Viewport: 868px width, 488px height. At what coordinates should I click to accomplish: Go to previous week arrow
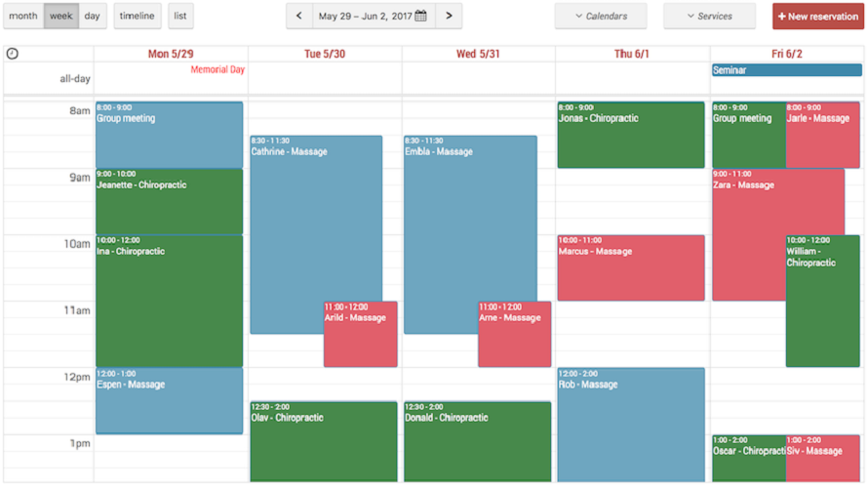[299, 16]
